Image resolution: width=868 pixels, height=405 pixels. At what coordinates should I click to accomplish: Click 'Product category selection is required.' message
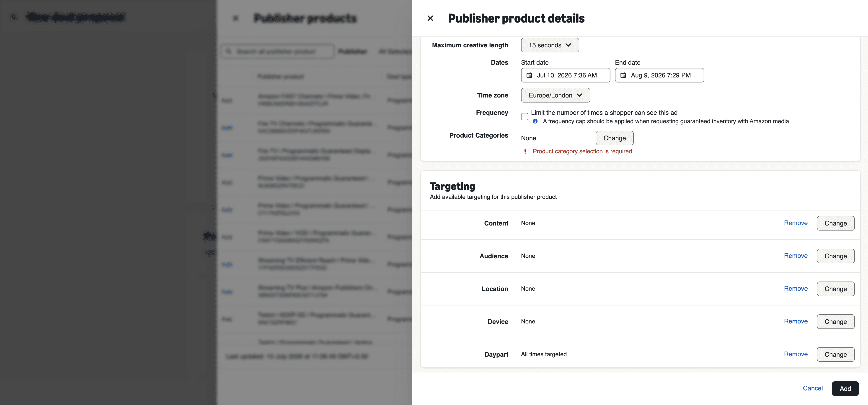(583, 151)
